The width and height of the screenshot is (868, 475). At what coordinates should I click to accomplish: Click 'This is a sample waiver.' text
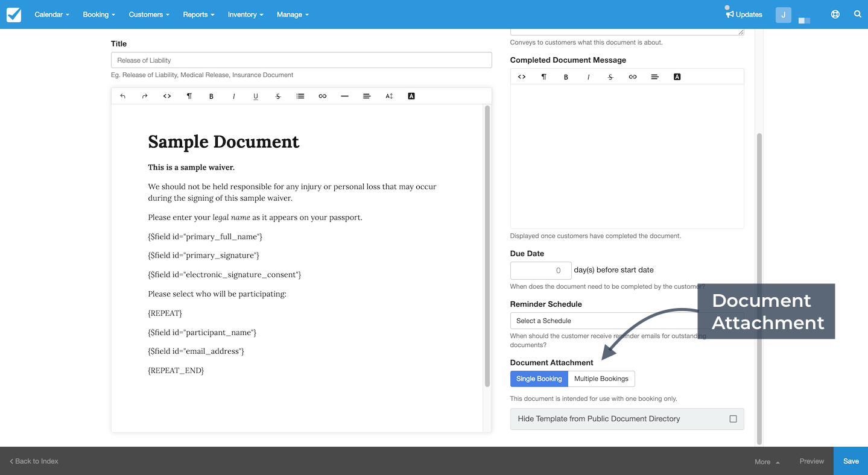(x=191, y=168)
